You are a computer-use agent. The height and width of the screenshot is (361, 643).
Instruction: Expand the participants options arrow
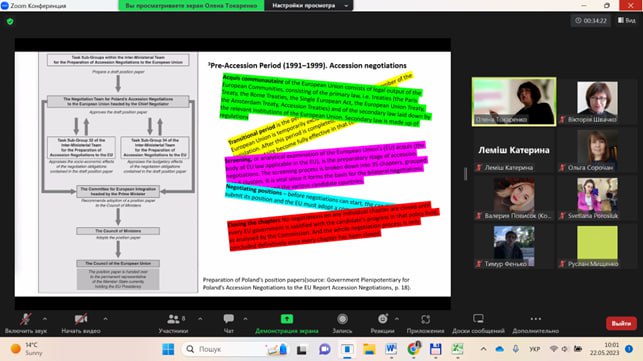click(200, 319)
